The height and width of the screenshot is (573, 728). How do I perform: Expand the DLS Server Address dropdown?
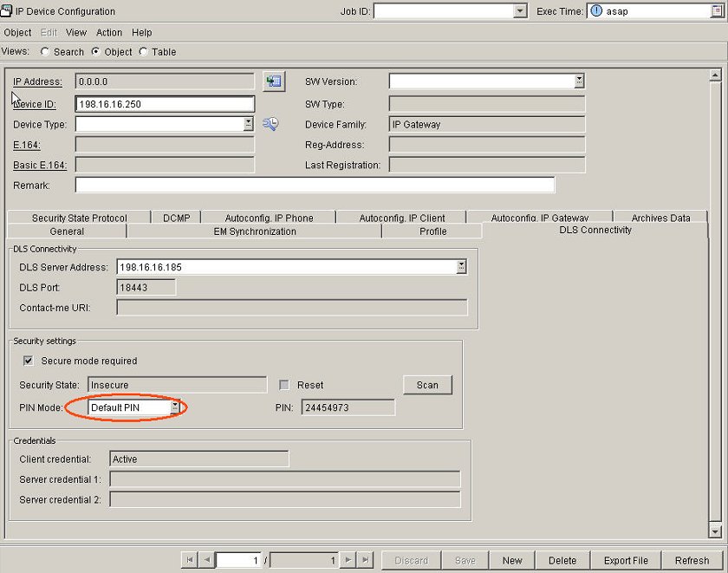coord(461,266)
